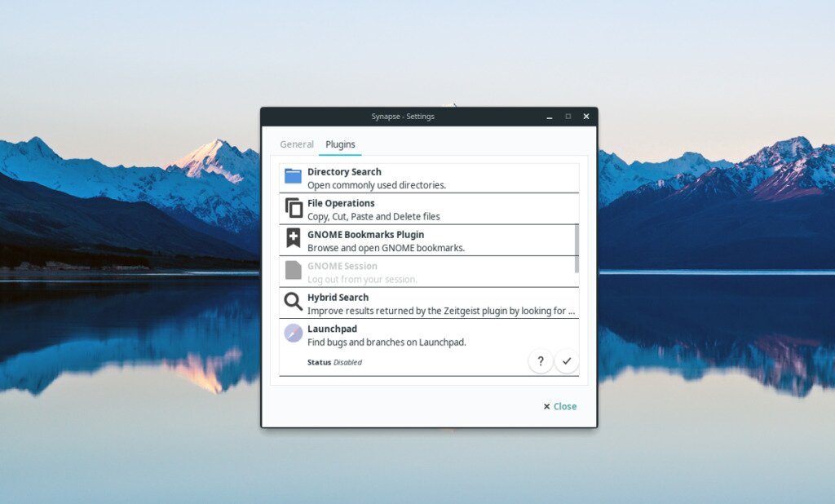Click the File Operations copy icon
This screenshot has width=835, height=504.
click(x=294, y=207)
